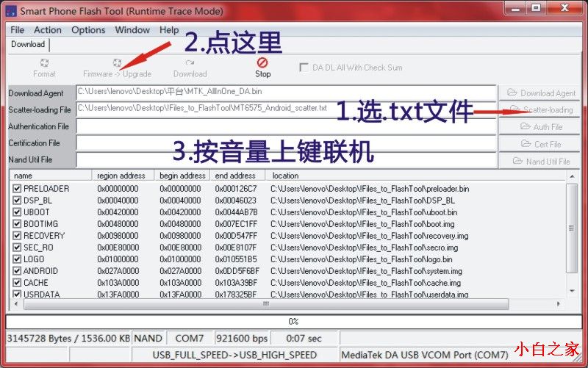Click the DSP_BL file location path
588x368 pixels.
[362, 201]
